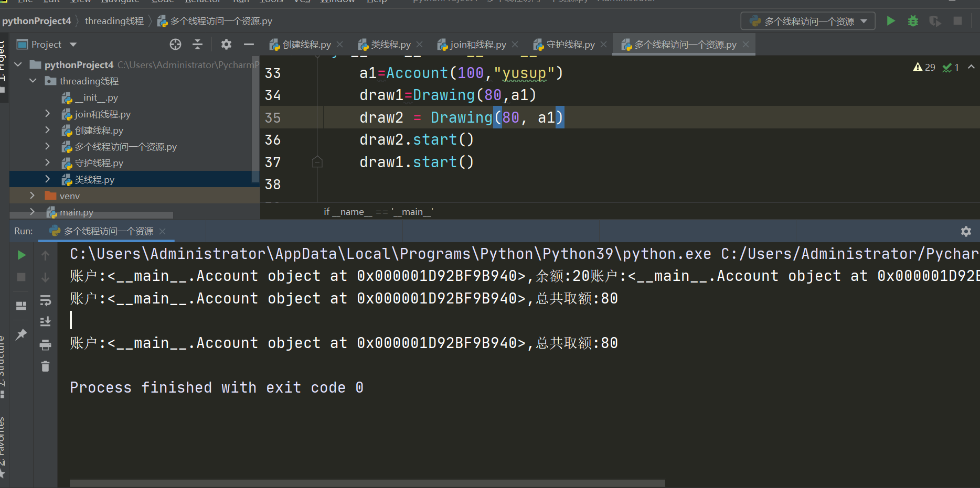Click the up-the-stack-trace arrow in Run panel
Viewport: 980px width, 488px height.
(x=46, y=255)
